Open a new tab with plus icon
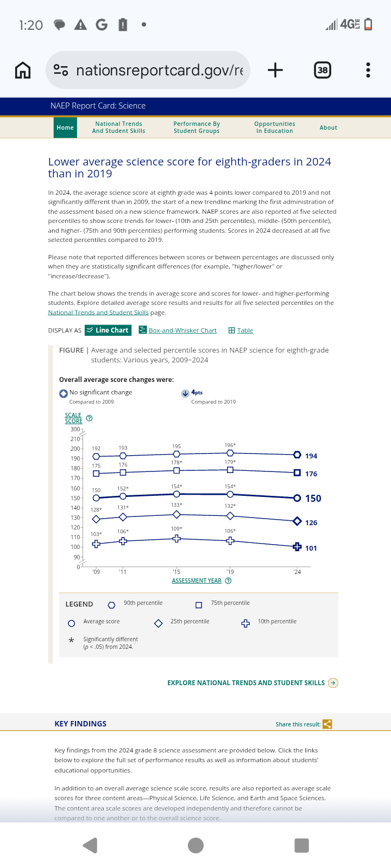391x868 pixels. coord(275,70)
